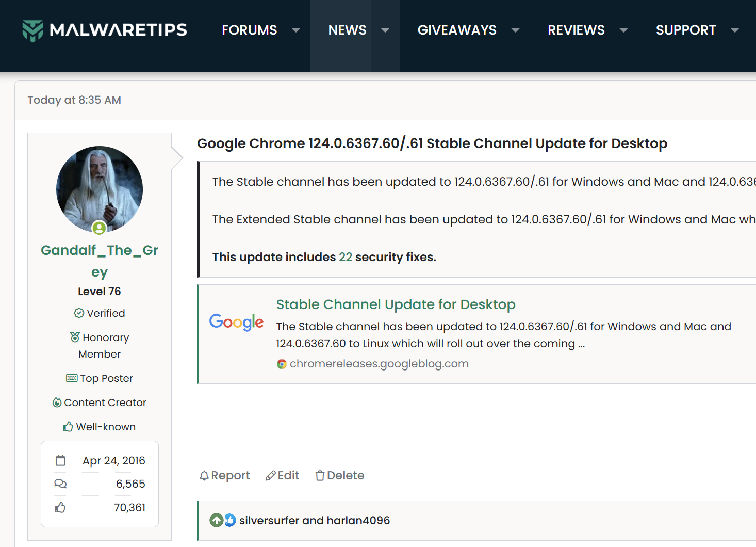Go to the Reviews menu item
The image size is (756, 547).
pos(576,30)
